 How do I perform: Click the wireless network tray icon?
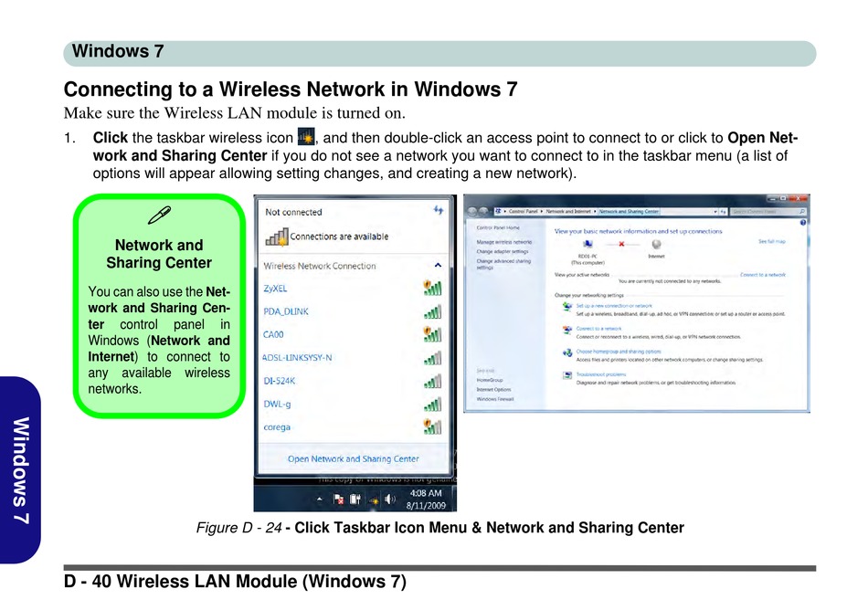374,500
